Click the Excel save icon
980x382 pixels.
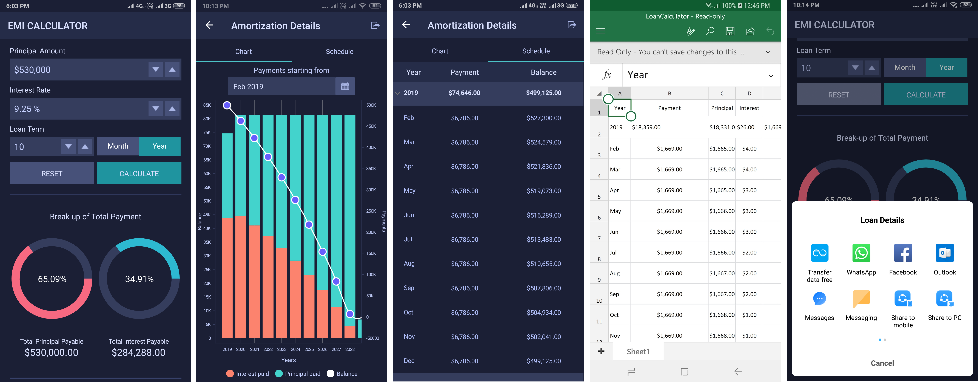click(730, 31)
